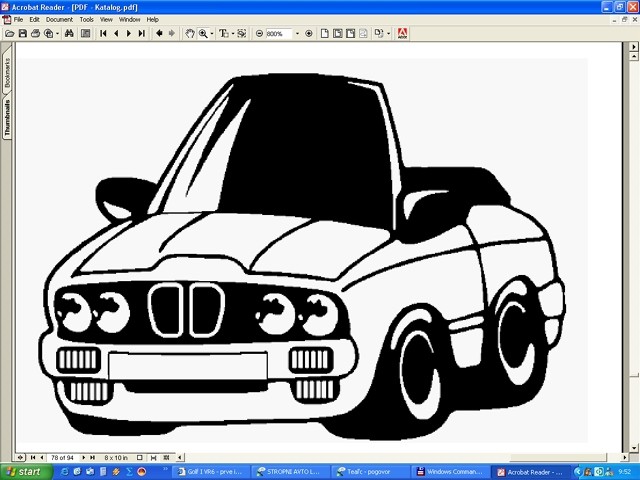Click horizontal scrollbar right arrow

point(624,458)
